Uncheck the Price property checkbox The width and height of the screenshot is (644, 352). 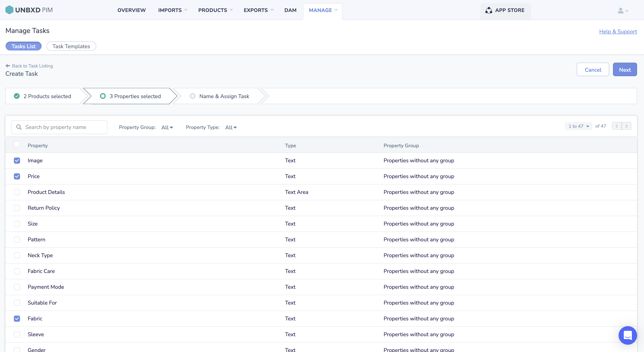point(17,176)
